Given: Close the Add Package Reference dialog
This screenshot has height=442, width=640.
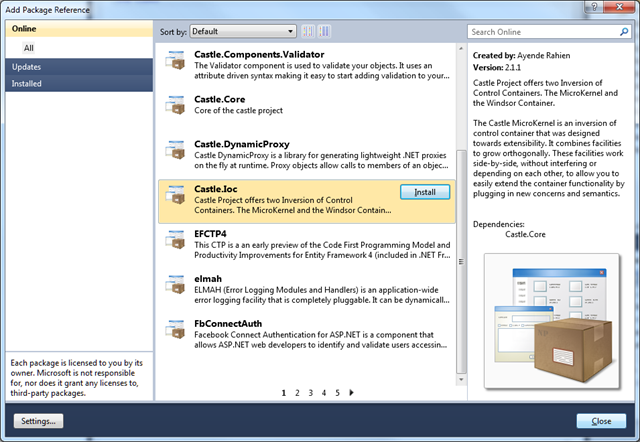Looking at the screenshot, I should point(601,421).
